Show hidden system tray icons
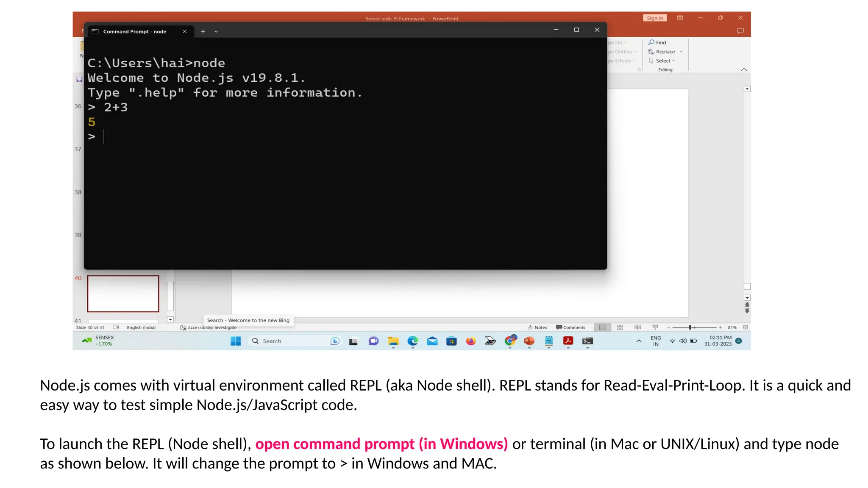Viewport: 868px width, 488px height. [639, 341]
